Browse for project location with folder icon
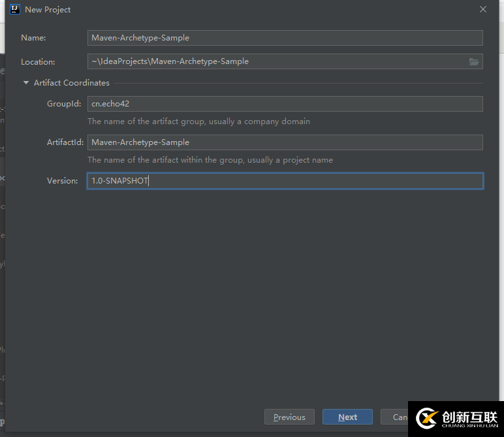This screenshot has width=504, height=437. (x=474, y=61)
